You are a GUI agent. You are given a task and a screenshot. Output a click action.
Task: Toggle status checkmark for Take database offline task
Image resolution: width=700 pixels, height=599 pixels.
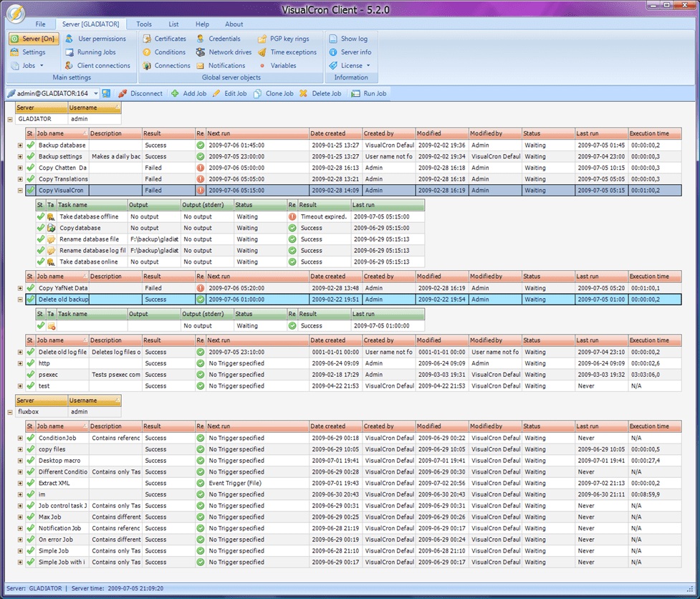(x=41, y=216)
